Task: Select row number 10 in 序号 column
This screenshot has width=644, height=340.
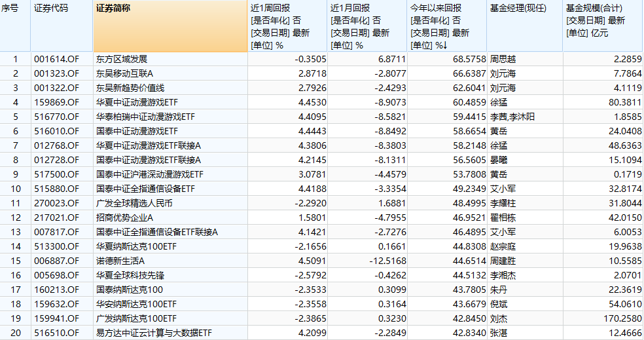Action: 16,189
